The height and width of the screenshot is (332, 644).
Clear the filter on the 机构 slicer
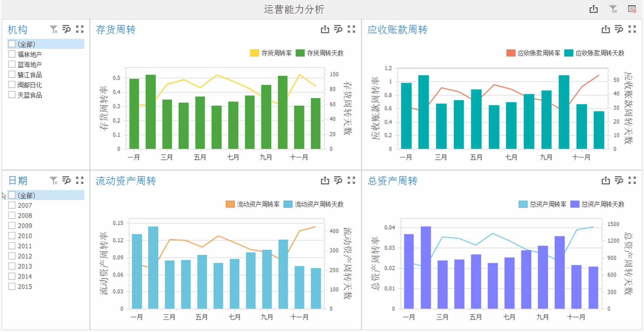53,29
